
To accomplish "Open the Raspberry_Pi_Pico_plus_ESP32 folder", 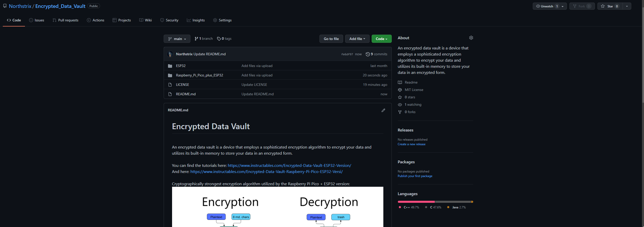I will tap(199, 75).
